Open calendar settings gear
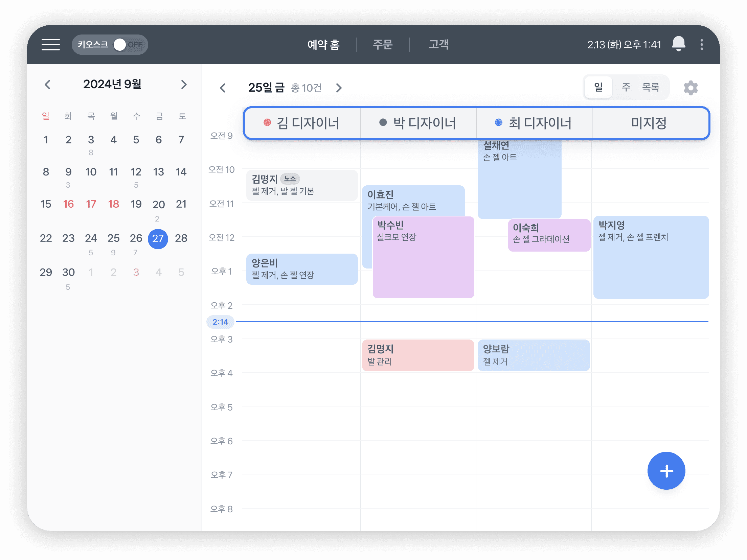Image resolution: width=747 pixels, height=560 pixels. tap(691, 88)
